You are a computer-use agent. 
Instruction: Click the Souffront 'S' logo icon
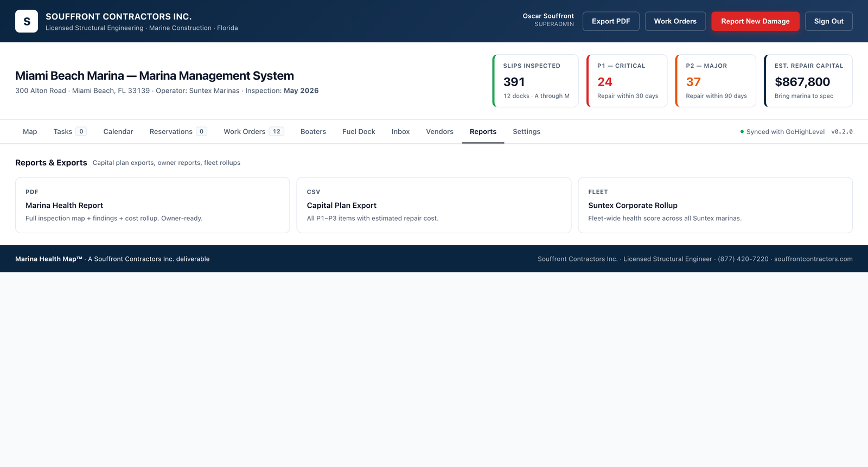(x=27, y=21)
